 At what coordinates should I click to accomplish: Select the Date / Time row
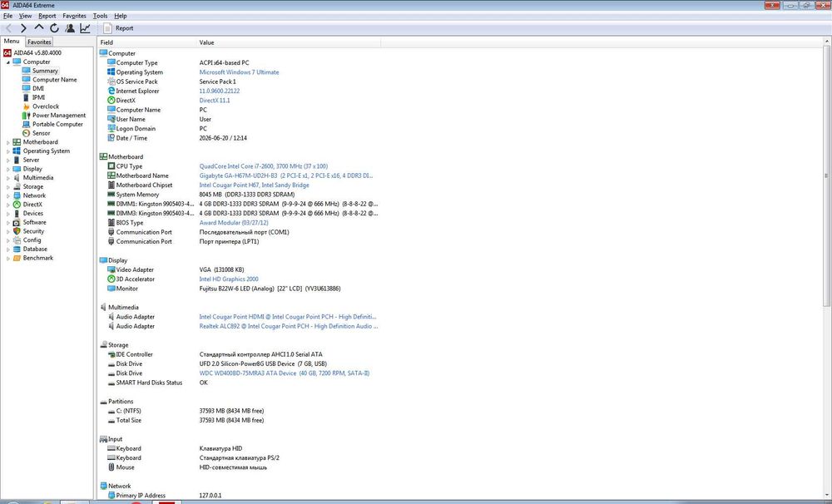click(238, 138)
